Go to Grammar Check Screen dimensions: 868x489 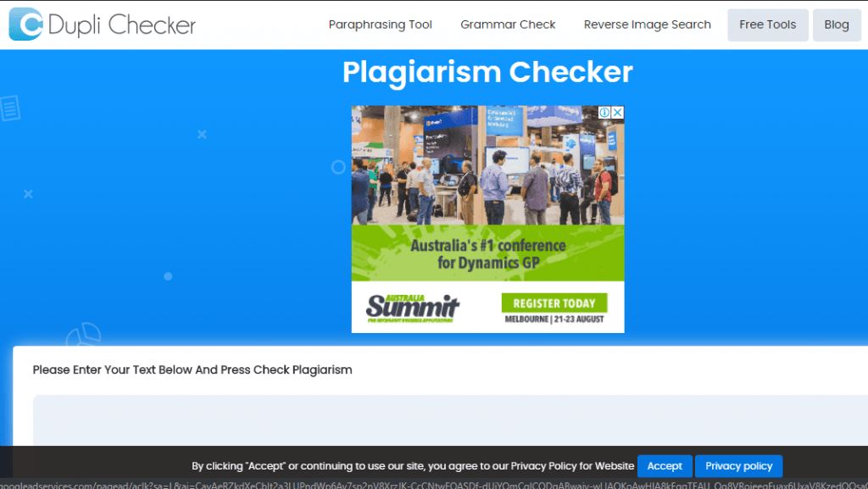coord(508,25)
